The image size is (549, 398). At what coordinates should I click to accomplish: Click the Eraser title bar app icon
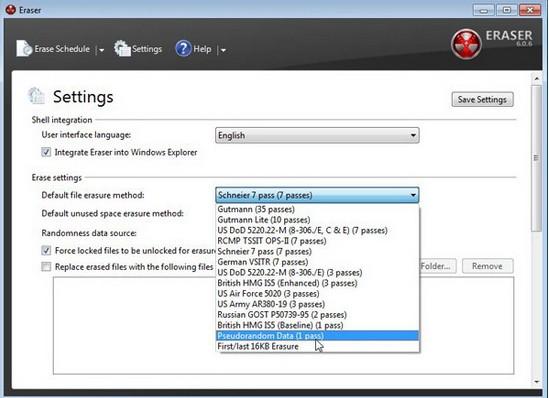pos(11,10)
